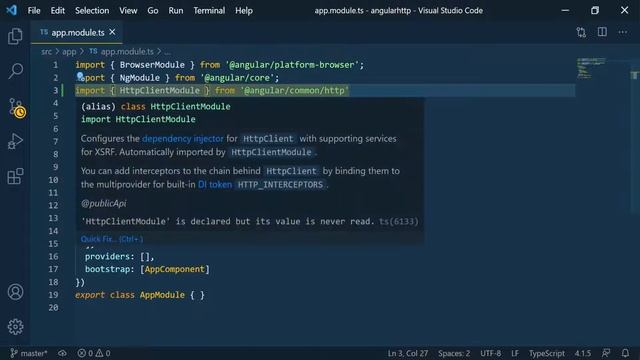Image resolution: width=640 pixels, height=360 pixels.
Task: Open the Run menu
Action: coord(176,11)
